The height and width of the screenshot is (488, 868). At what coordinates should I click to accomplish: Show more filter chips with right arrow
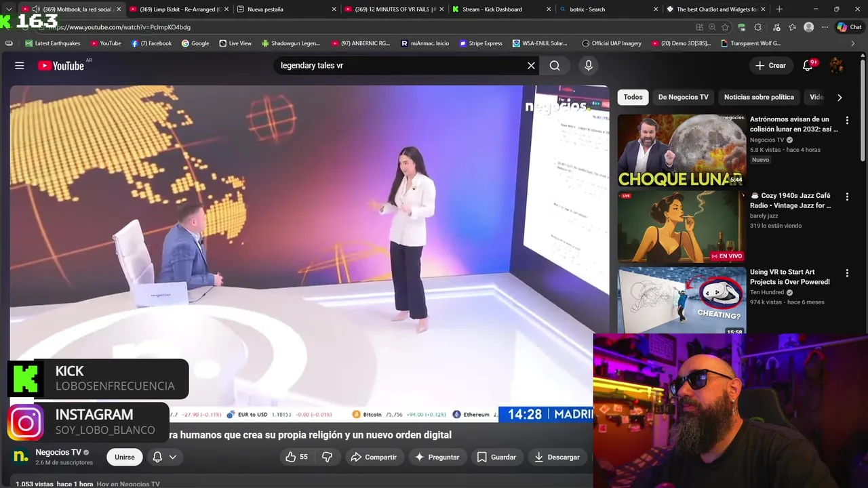pos(840,97)
